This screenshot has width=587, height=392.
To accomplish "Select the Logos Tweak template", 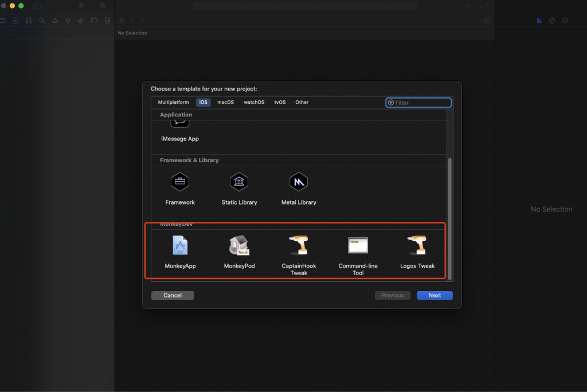I will tap(417, 246).
